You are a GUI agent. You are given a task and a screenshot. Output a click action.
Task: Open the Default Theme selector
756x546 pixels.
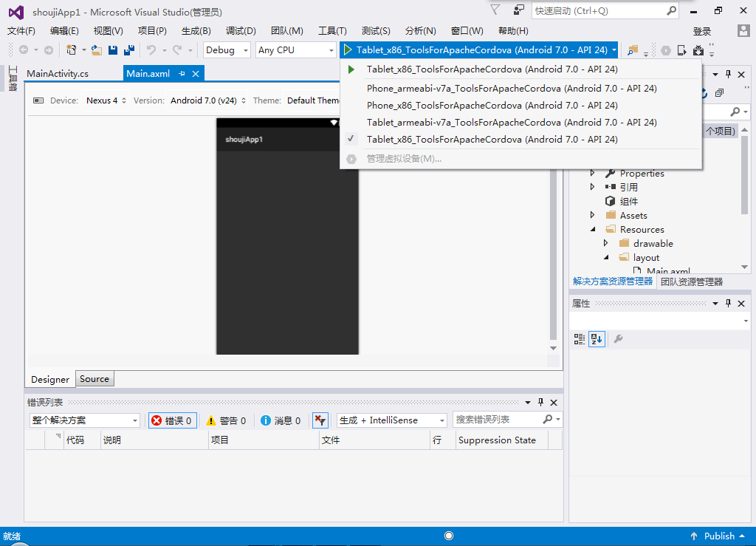click(312, 100)
